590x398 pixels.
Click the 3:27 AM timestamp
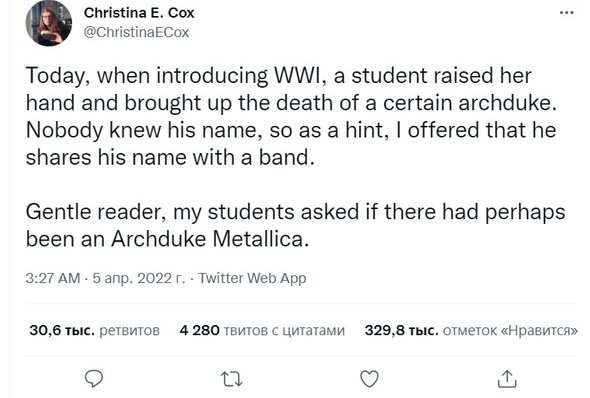[x=53, y=278]
